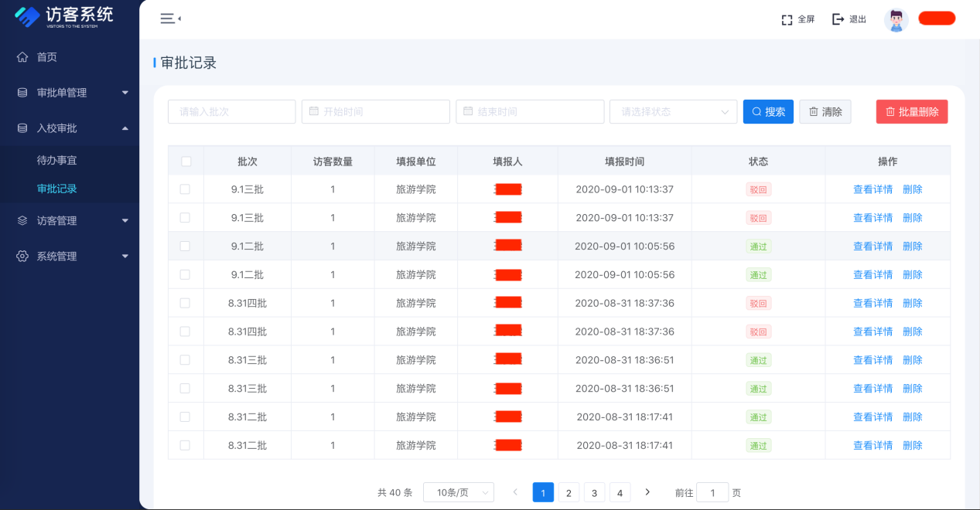Click the logout (退出) icon
Image resolution: width=980 pixels, height=510 pixels.
[x=838, y=19]
